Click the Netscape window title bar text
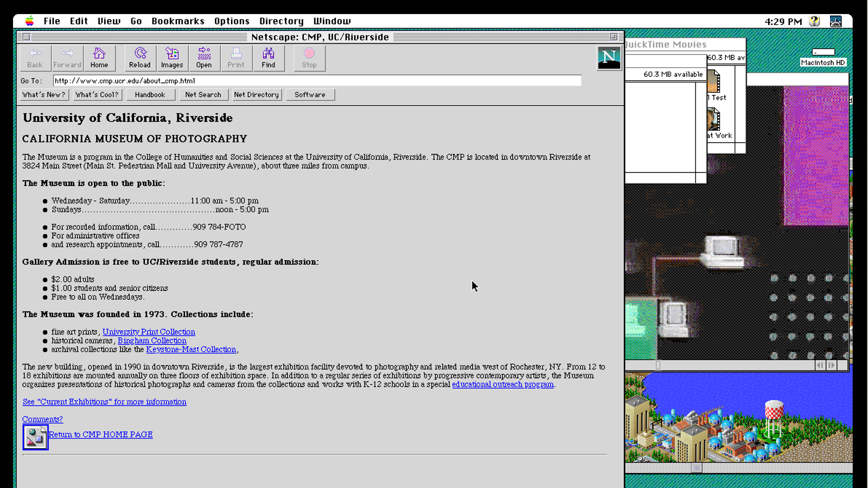The image size is (868, 488). pos(320,37)
